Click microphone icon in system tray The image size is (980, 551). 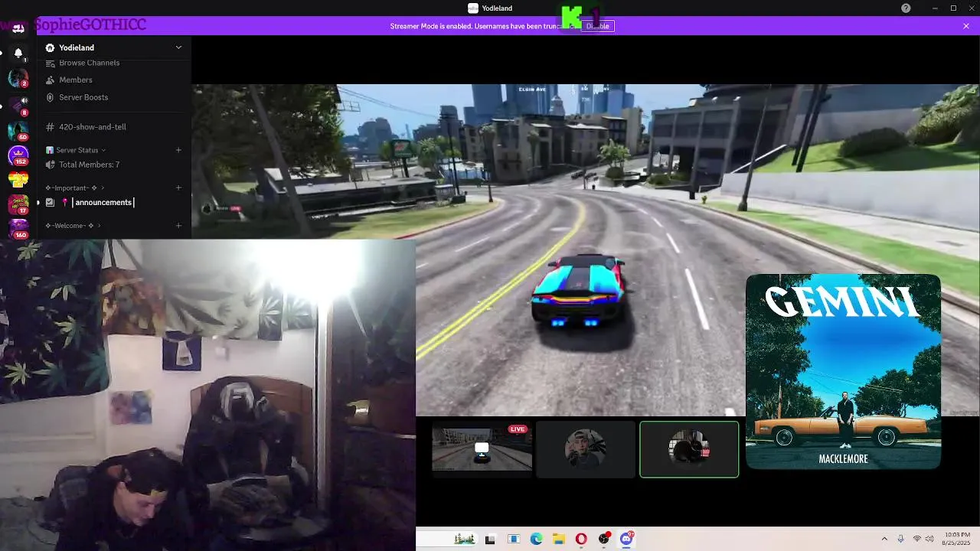[900, 539]
